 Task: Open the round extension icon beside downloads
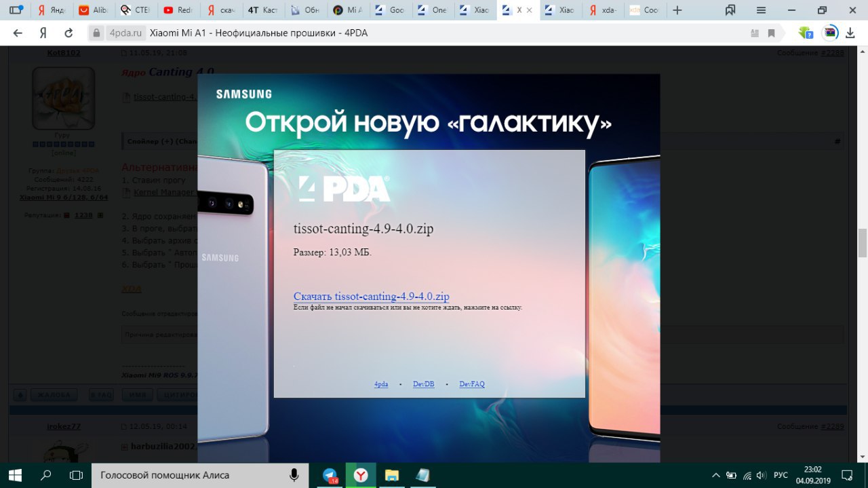pos(830,33)
